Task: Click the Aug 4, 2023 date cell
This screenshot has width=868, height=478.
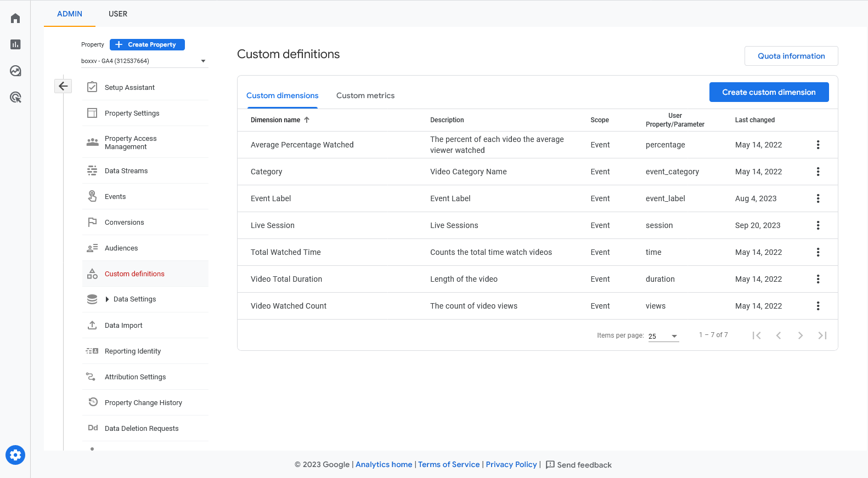Action: point(756,198)
